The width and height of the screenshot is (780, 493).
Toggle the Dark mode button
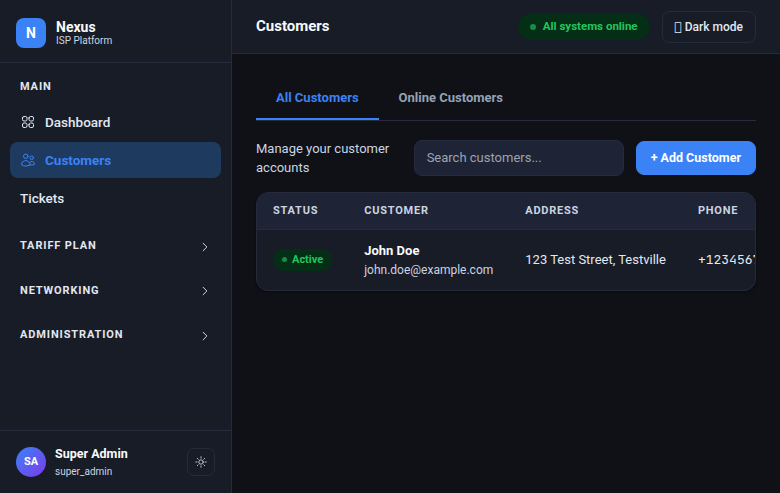[x=708, y=27]
